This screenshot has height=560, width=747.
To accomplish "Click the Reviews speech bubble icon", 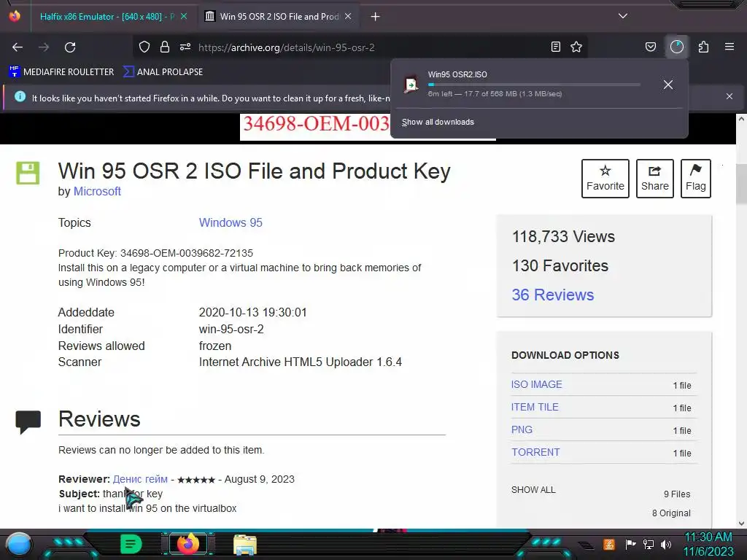I will (x=28, y=422).
